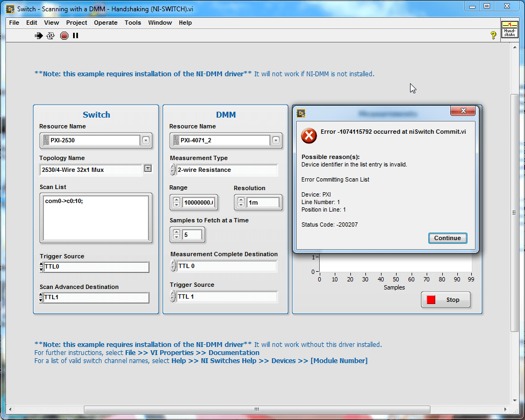Click the Error Committing Scan List text
The width and height of the screenshot is (525, 420).
click(335, 179)
